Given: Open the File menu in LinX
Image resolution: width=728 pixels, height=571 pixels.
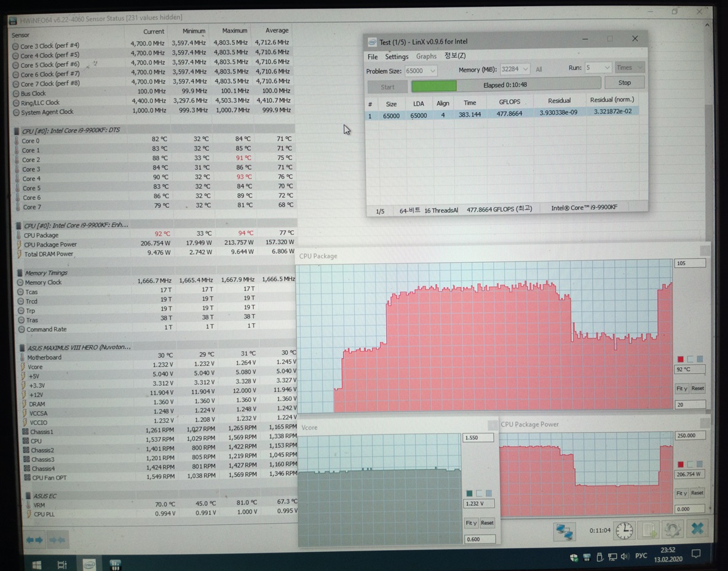Looking at the screenshot, I should tap(373, 57).
